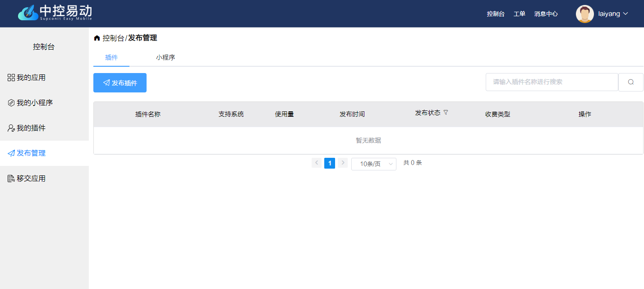The height and width of the screenshot is (289, 644).
Task: Click the 控制台 sidebar heading
Action: pos(44,47)
